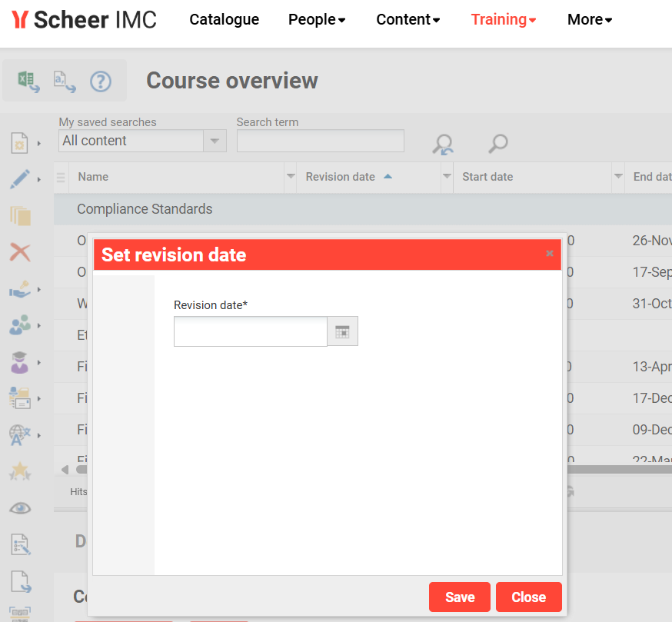Open the calendar date picker icon
Screen dimensions: 672x622
coord(342,331)
